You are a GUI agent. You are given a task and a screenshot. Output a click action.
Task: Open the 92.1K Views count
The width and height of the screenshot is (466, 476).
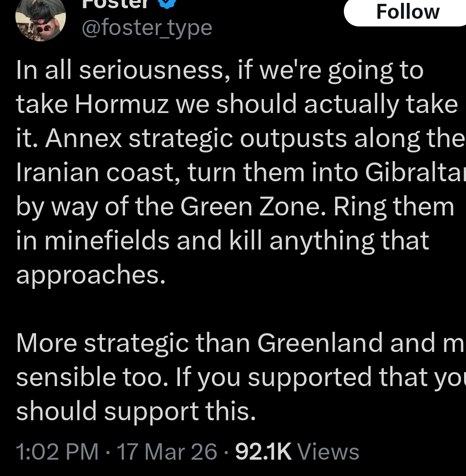264,451
